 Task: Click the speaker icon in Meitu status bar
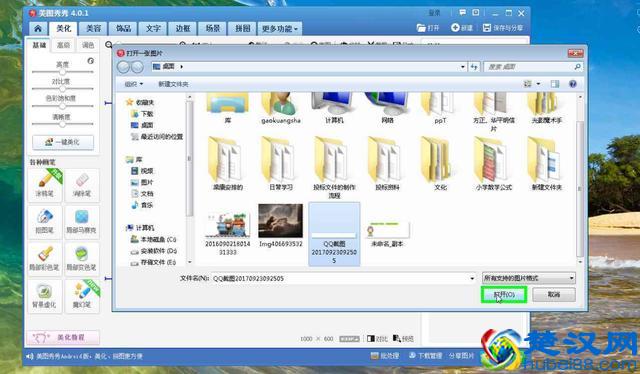pyautogui.click(x=29, y=356)
